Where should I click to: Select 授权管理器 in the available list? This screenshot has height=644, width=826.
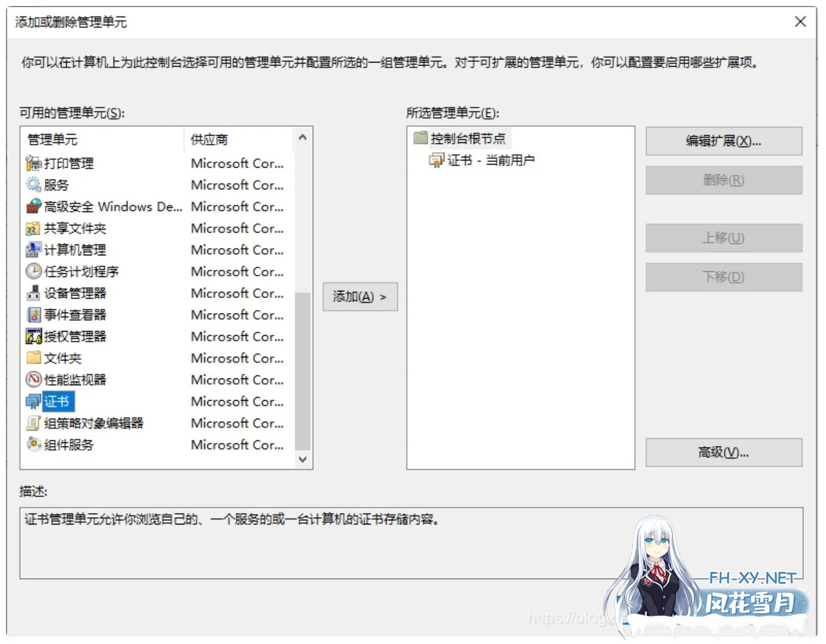pyautogui.click(x=75, y=336)
